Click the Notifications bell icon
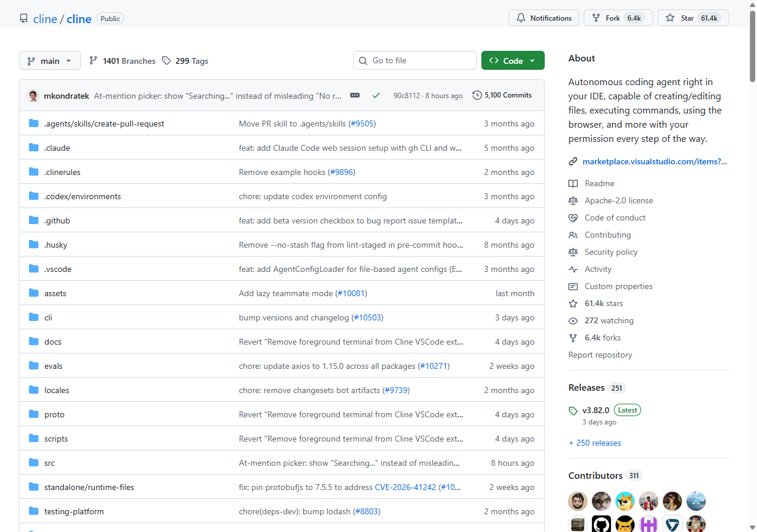Screen dimensions: 757x532 point(521,18)
